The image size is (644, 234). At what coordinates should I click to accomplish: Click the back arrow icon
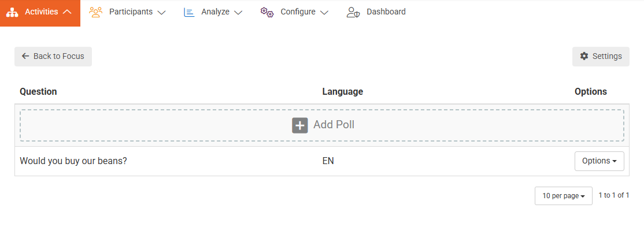click(x=25, y=56)
